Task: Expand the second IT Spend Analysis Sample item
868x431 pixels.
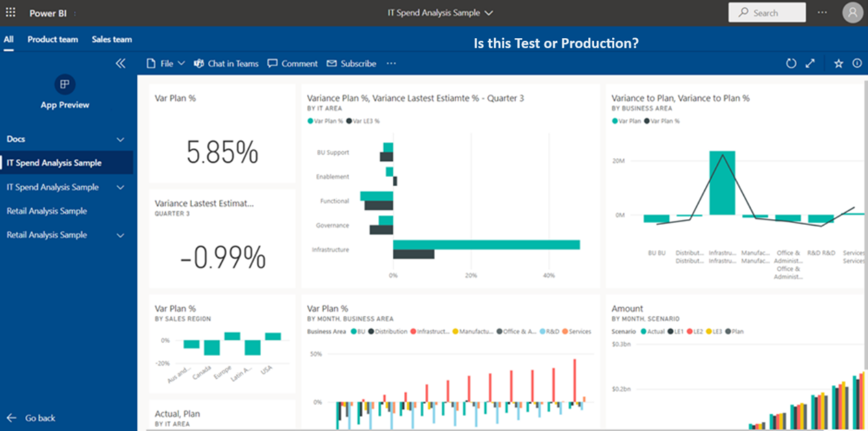Action: [120, 187]
